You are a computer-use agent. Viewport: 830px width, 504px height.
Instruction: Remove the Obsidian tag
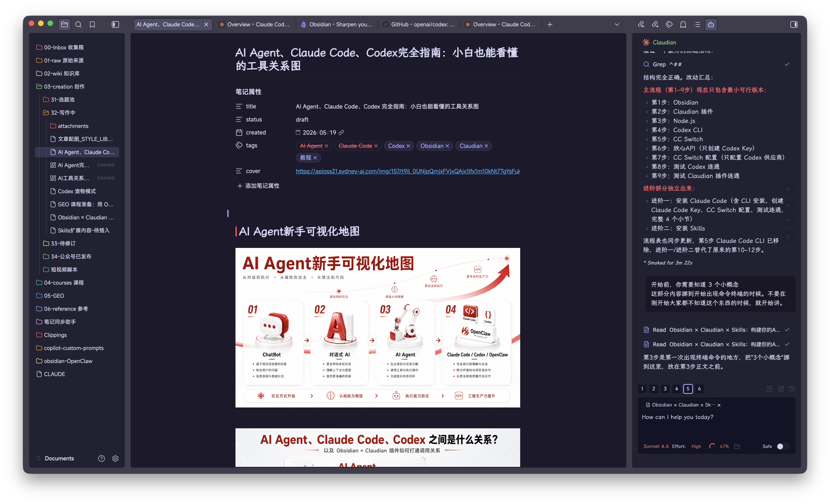447,146
